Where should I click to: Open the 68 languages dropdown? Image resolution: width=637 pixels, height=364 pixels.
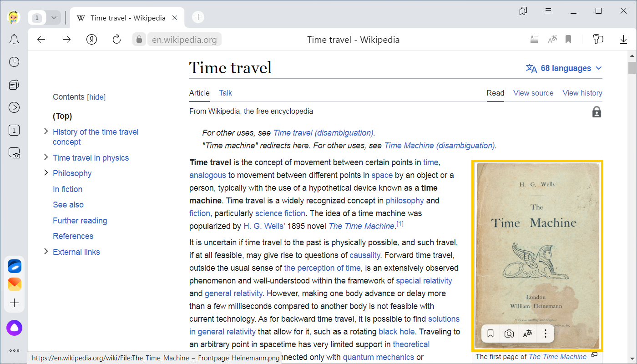[564, 68]
